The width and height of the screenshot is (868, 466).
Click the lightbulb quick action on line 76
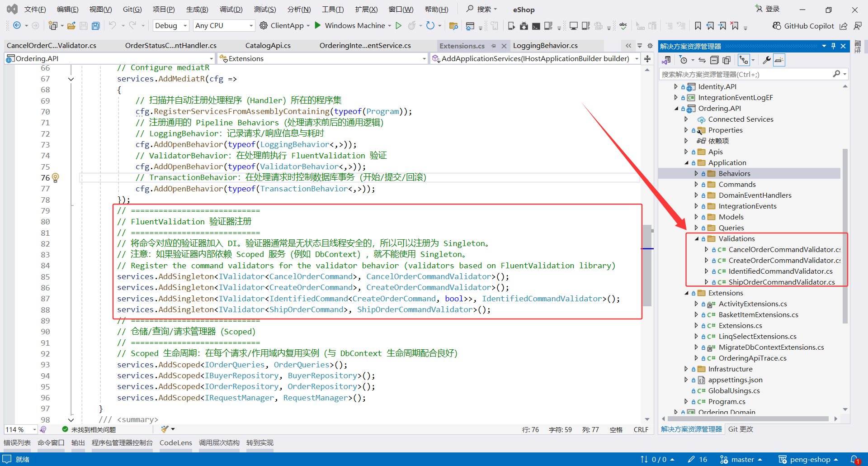pyautogui.click(x=56, y=178)
